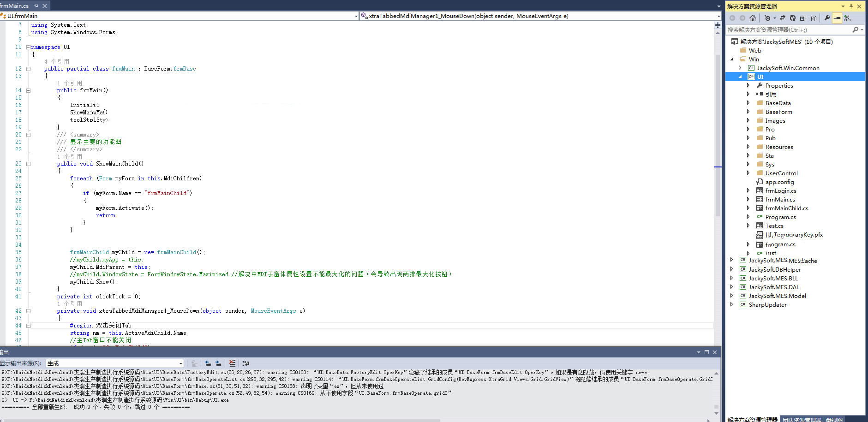Select JackySoft.MES.DAL project
Viewport: 868px width, 422px height.
(774, 287)
